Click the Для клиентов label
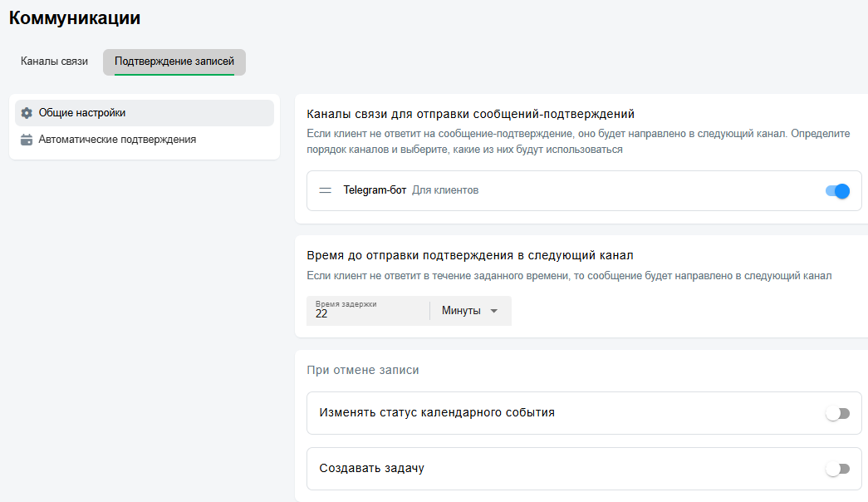868x502 pixels. coord(445,190)
